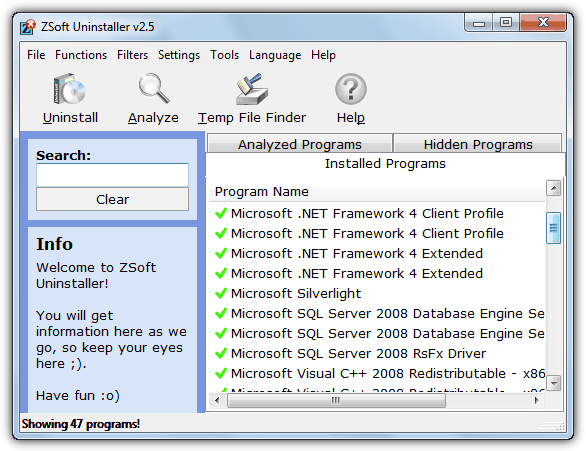586x451 pixels.
Task: Select the Microsoft Silverlight row
Action: click(x=377, y=293)
